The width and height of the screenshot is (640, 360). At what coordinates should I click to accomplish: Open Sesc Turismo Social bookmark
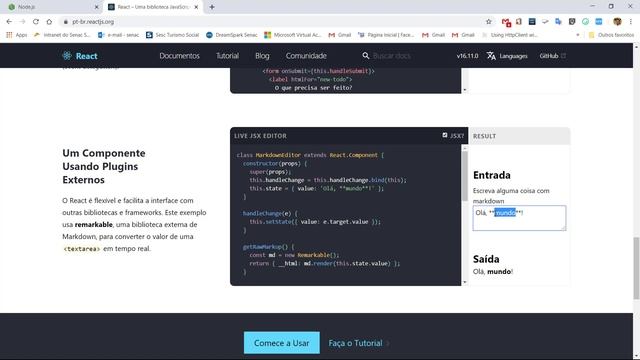(172, 35)
